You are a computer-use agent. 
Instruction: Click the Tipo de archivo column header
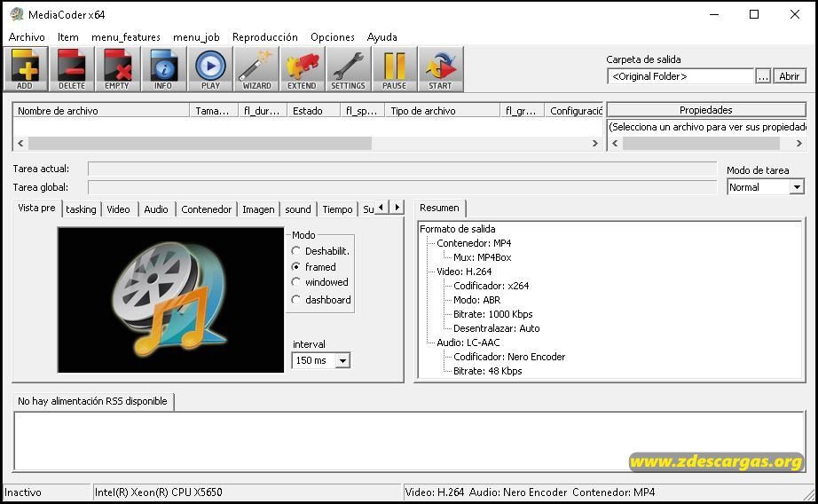coord(442,111)
